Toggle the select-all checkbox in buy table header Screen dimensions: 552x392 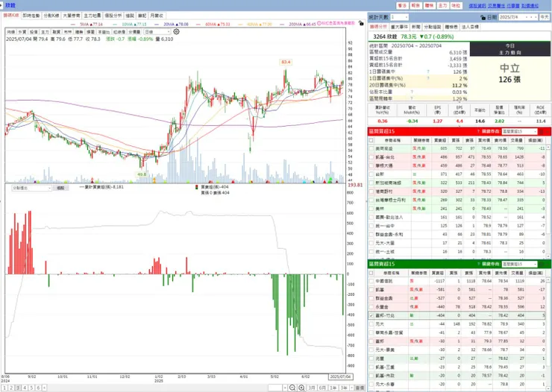(x=371, y=140)
